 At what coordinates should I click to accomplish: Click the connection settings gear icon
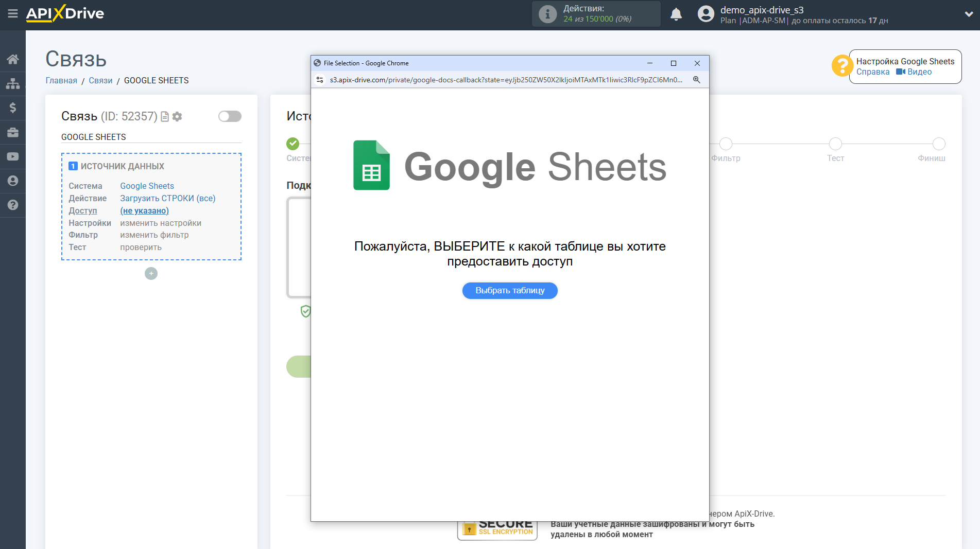[x=177, y=117]
